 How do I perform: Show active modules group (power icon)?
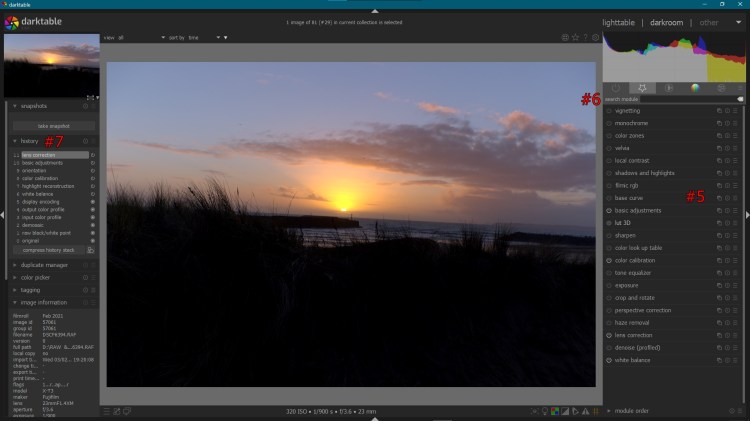(x=615, y=88)
